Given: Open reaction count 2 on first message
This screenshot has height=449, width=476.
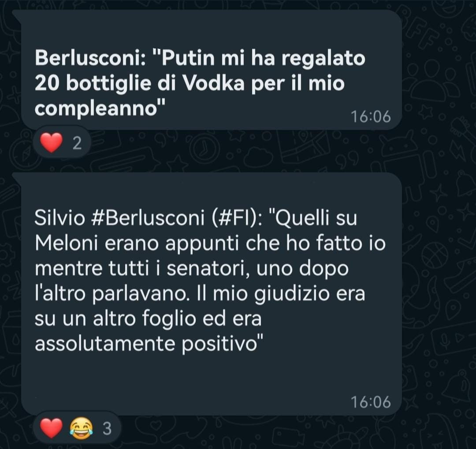Looking at the screenshot, I should [77, 143].
